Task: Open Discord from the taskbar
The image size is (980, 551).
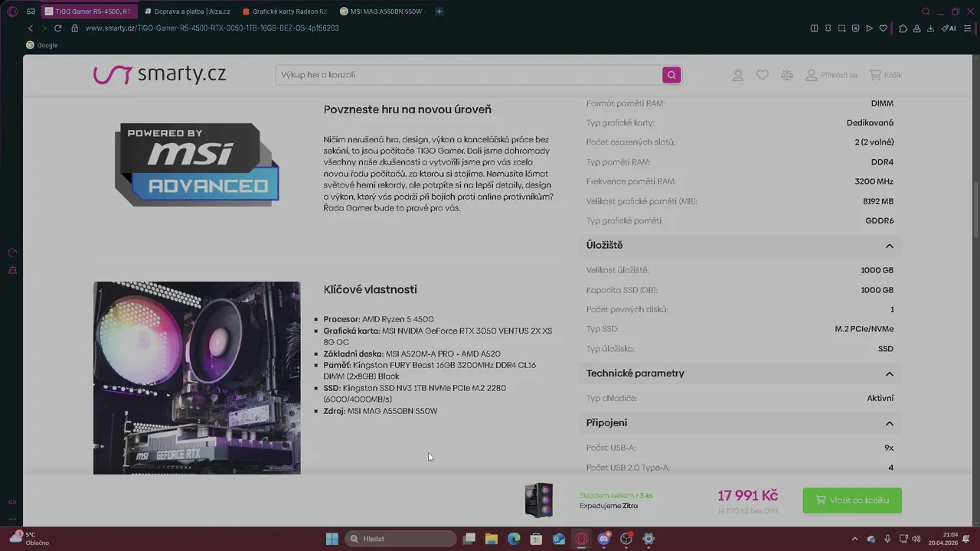Action: tap(604, 539)
